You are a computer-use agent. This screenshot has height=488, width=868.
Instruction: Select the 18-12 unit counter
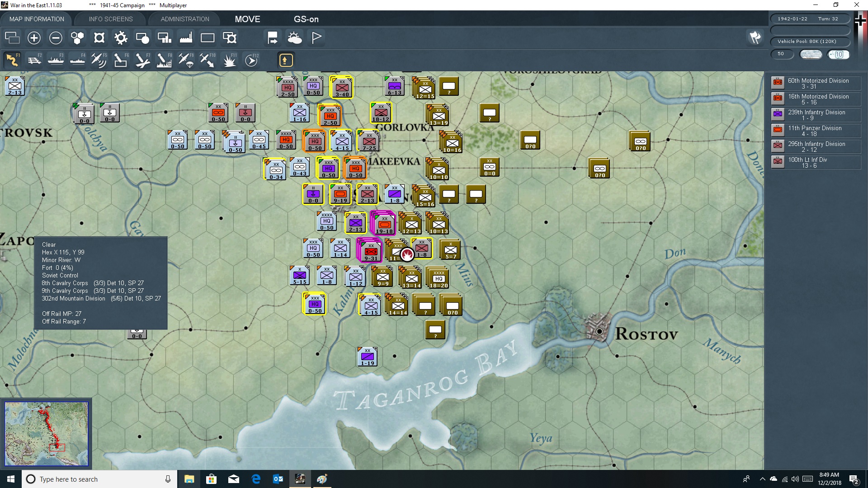[x=381, y=113]
